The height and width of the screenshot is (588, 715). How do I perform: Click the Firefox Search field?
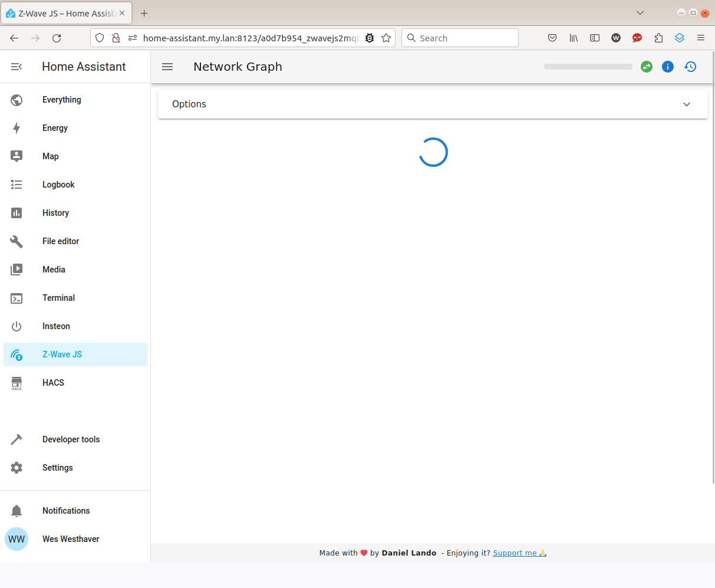(460, 38)
